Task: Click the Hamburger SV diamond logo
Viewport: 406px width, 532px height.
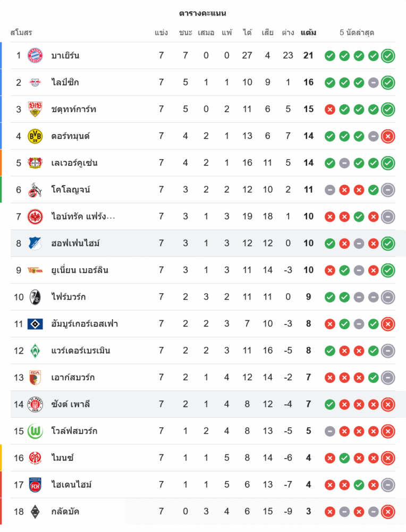Action: (35, 323)
